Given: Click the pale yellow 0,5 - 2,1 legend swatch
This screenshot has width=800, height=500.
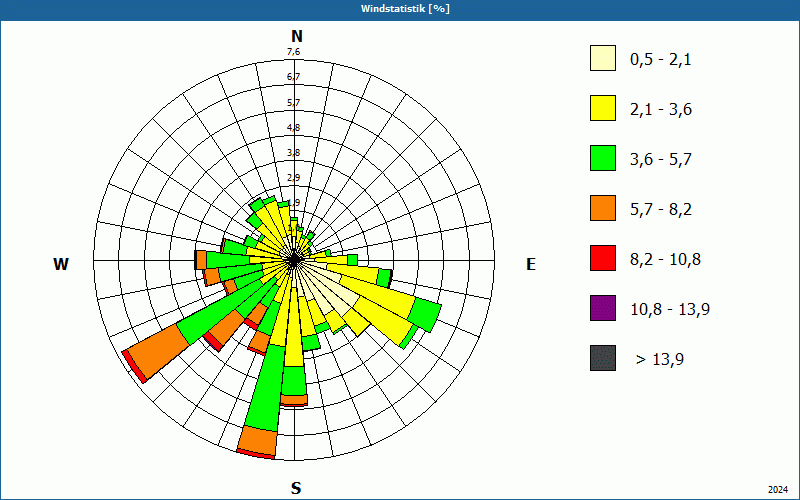Looking at the screenshot, I should [603, 58].
